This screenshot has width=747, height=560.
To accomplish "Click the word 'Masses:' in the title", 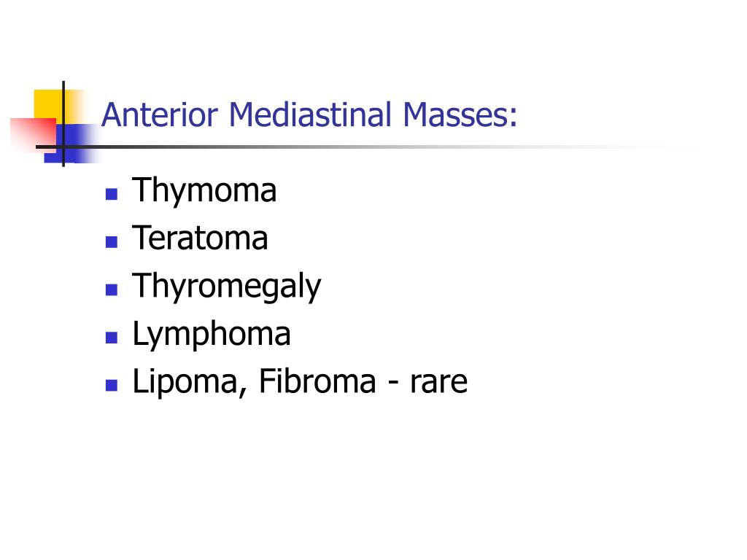I will pyautogui.click(x=460, y=114).
